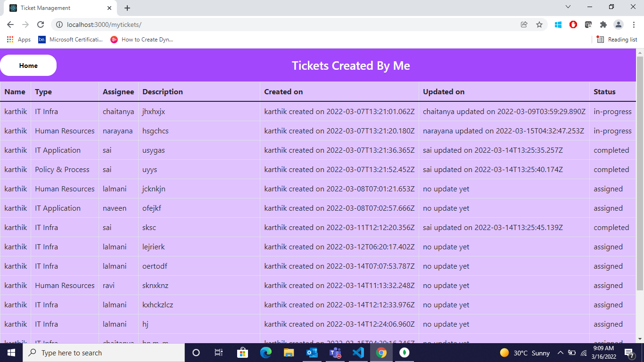Click the back navigation arrow
This screenshot has width=644, height=362.
tap(10, 25)
